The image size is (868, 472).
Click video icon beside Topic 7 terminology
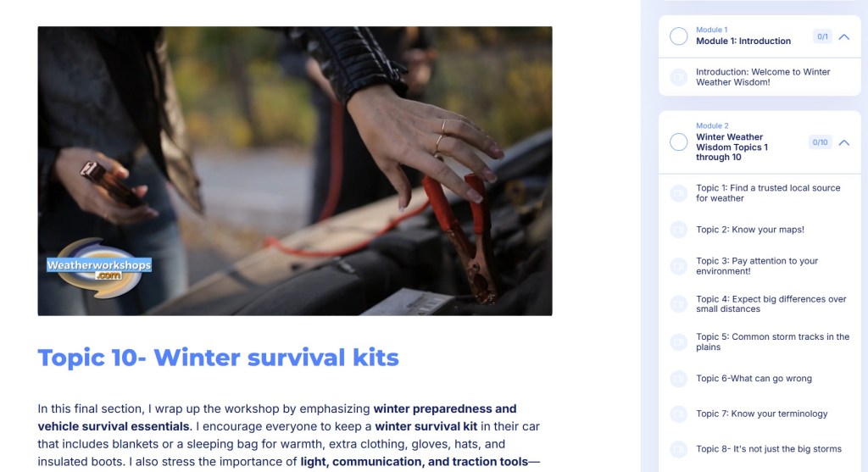pos(678,414)
